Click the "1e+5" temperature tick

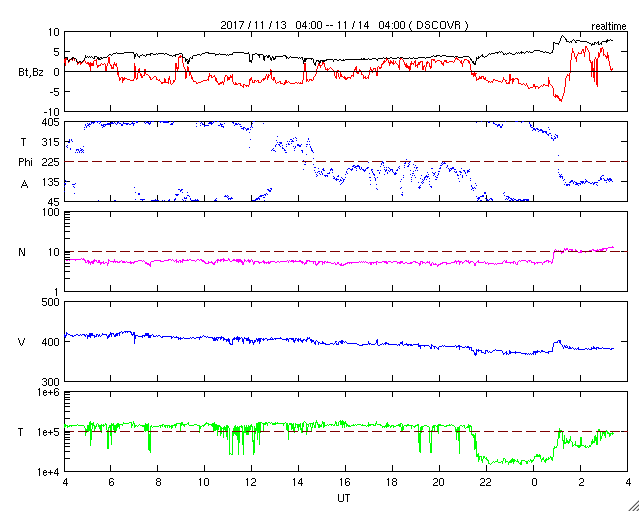click(50, 432)
